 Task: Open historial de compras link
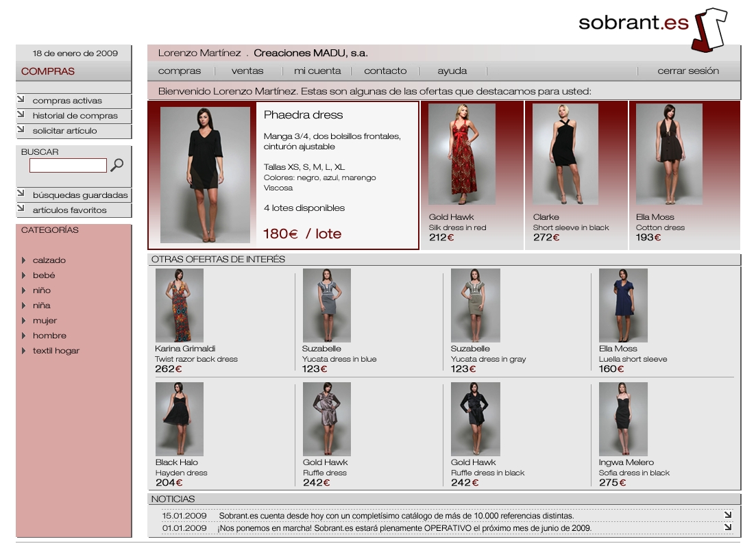point(75,116)
